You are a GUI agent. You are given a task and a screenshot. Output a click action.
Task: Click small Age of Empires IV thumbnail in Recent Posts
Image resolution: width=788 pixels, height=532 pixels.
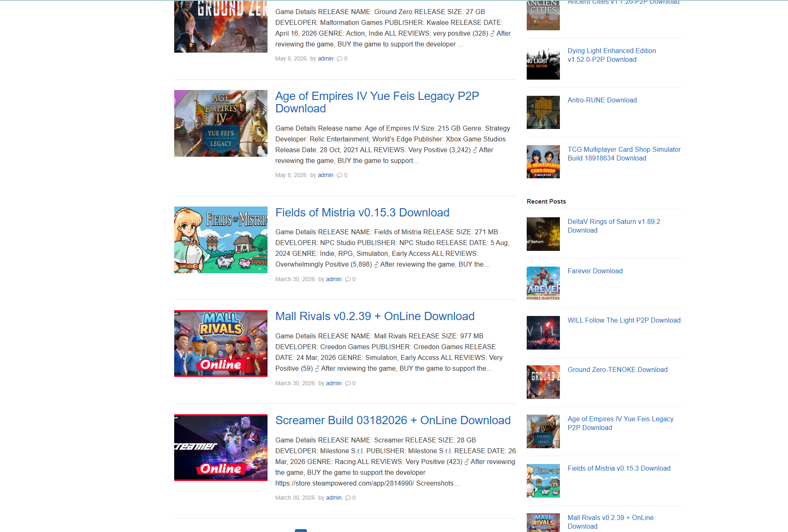[x=543, y=431]
